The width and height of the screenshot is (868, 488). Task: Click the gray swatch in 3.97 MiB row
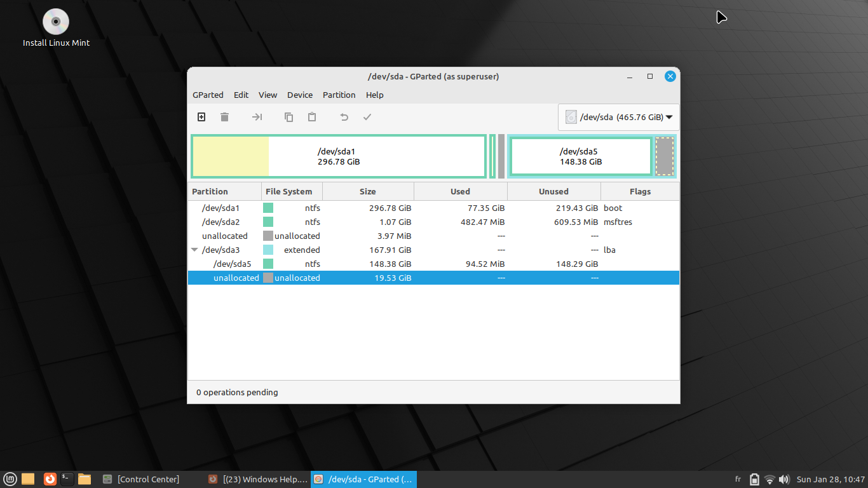coord(268,236)
